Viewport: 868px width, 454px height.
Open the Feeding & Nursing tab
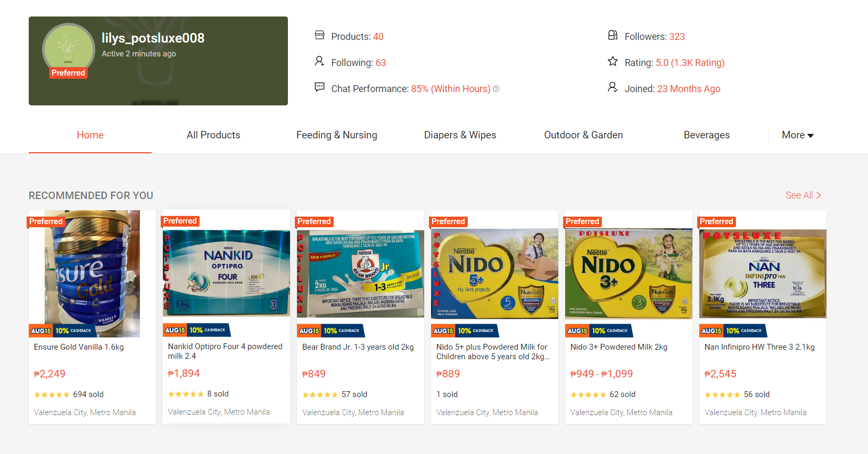[x=336, y=135]
